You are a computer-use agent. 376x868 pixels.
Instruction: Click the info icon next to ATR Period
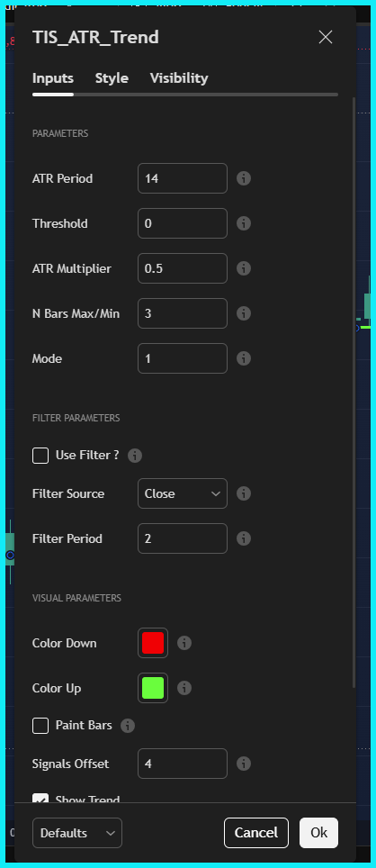[x=244, y=178]
